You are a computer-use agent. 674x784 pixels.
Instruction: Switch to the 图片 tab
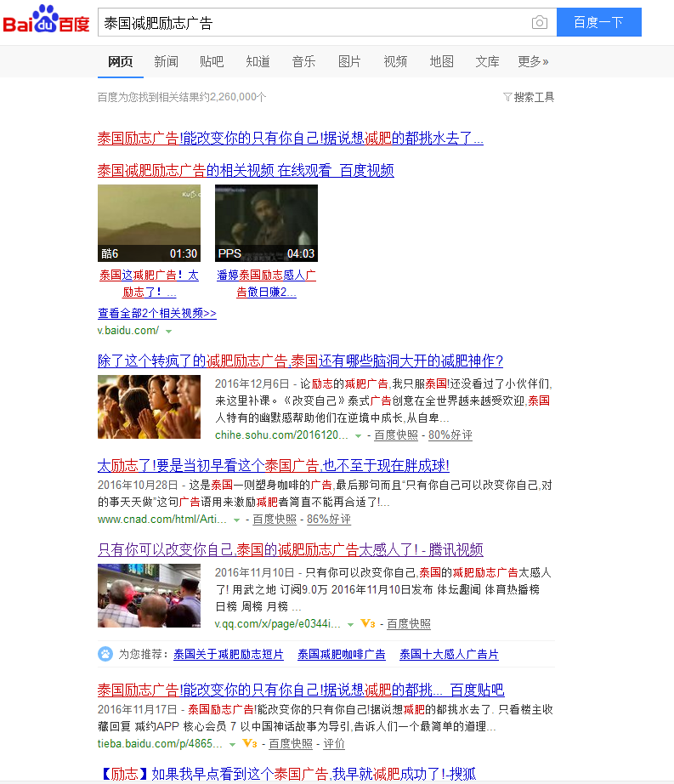tap(349, 62)
